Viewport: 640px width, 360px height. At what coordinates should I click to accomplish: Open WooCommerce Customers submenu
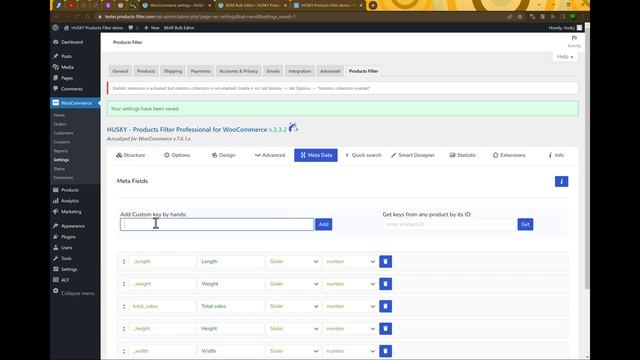pyautogui.click(x=63, y=133)
